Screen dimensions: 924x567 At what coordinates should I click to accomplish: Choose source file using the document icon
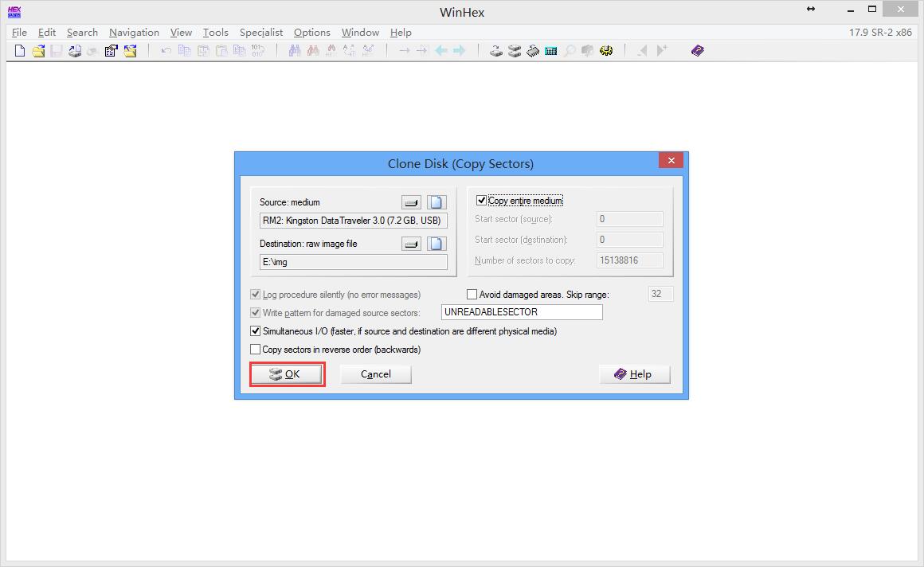(x=436, y=202)
